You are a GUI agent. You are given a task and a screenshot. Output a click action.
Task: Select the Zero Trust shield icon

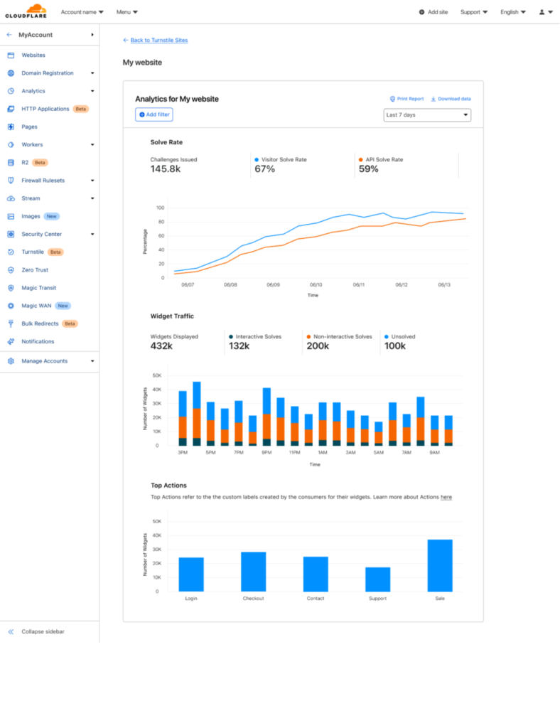(x=11, y=269)
